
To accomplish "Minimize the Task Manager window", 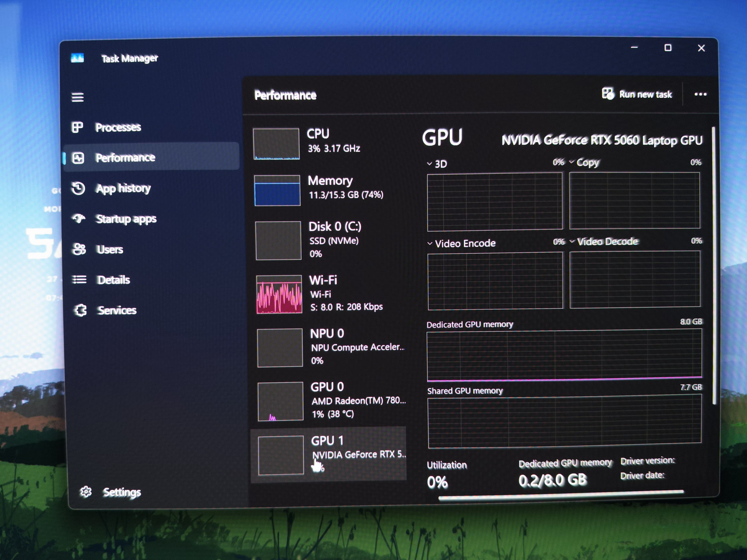I will pos(634,48).
